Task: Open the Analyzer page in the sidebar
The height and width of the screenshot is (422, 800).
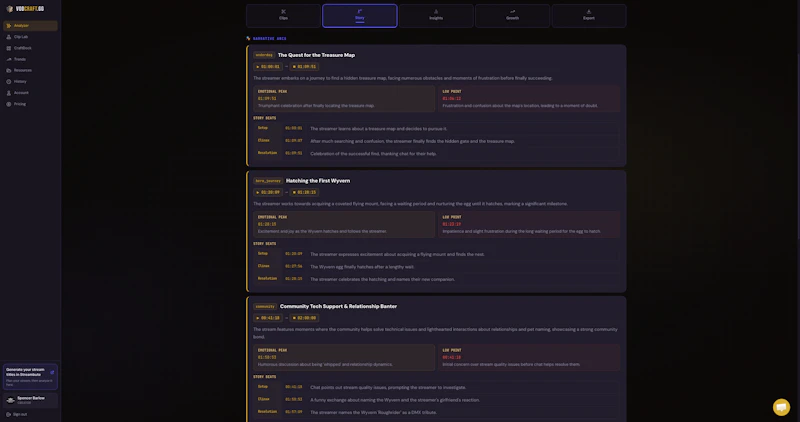Action: click(30, 26)
